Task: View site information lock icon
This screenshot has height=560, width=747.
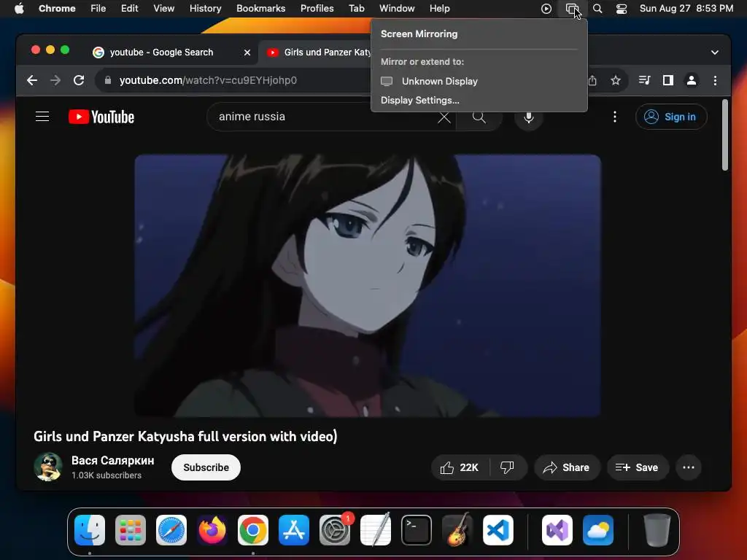Action: [x=108, y=80]
